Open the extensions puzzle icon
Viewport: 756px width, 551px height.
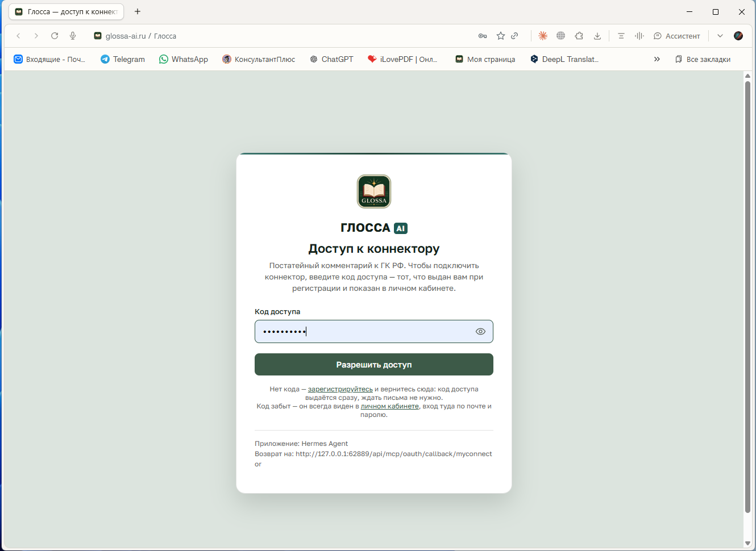point(579,36)
